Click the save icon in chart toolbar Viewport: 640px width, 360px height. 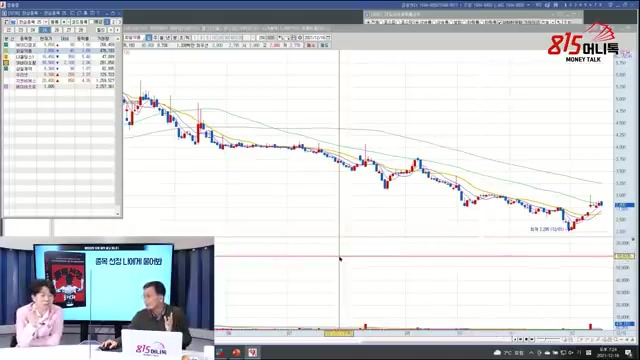tap(293, 38)
